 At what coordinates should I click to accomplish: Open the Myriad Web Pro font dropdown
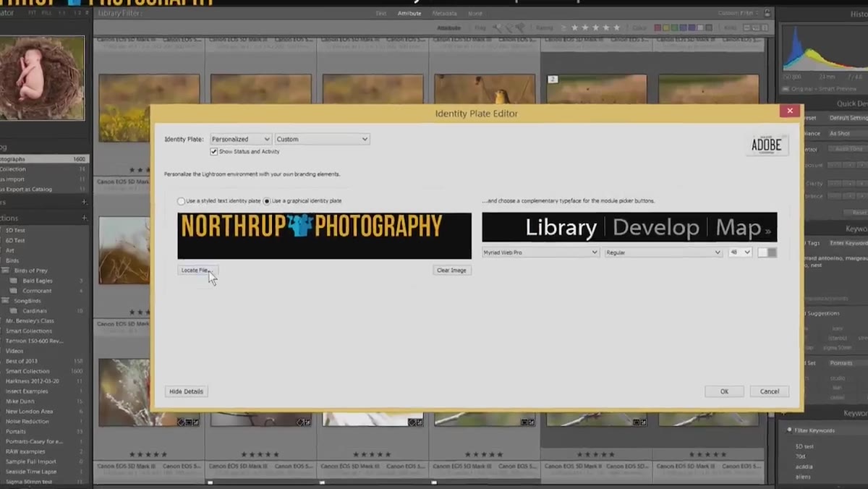(x=540, y=252)
